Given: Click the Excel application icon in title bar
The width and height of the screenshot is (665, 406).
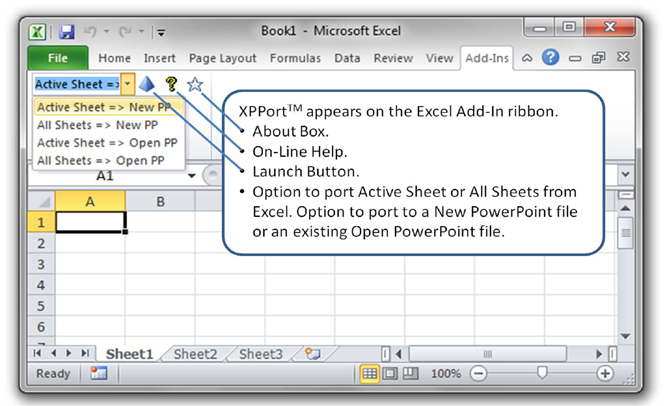Looking at the screenshot, I should tap(37, 31).
